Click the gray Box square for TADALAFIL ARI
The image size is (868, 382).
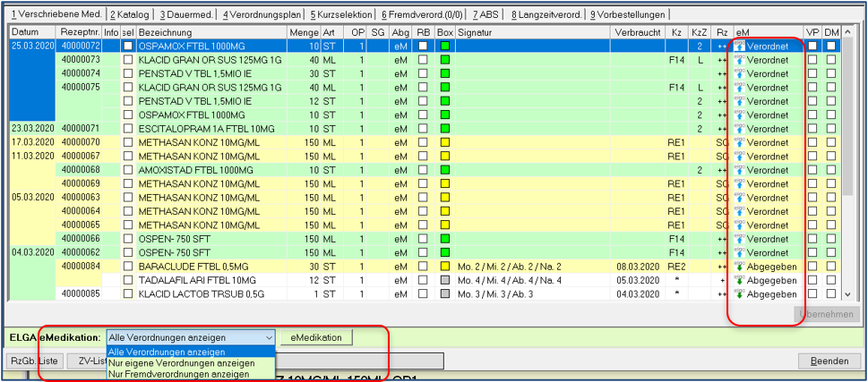[x=444, y=281]
